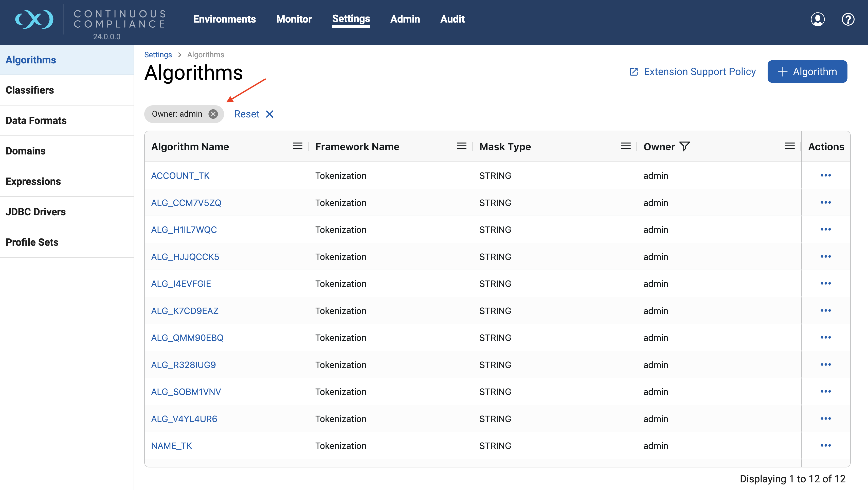Open the Mask Type column menu
This screenshot has width=868, height=490.
click(625, 146)
